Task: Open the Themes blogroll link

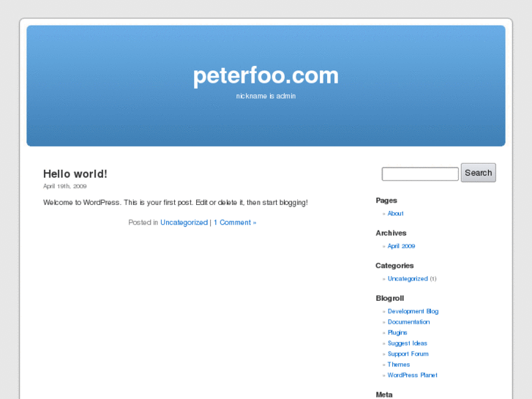Action: [399, 365]
